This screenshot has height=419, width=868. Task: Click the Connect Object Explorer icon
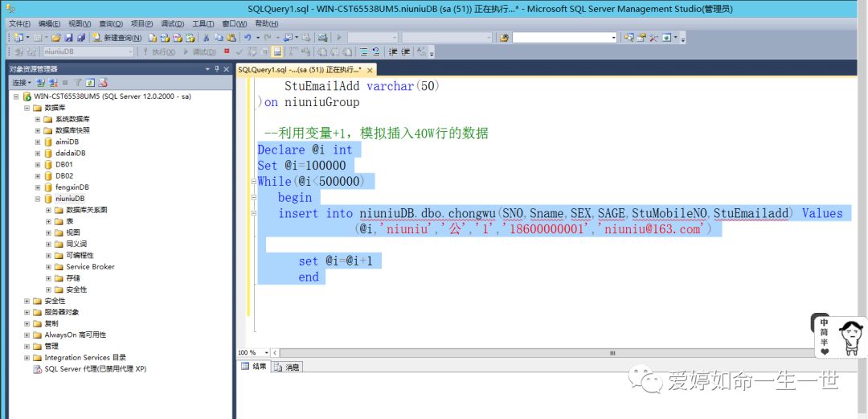40,83
